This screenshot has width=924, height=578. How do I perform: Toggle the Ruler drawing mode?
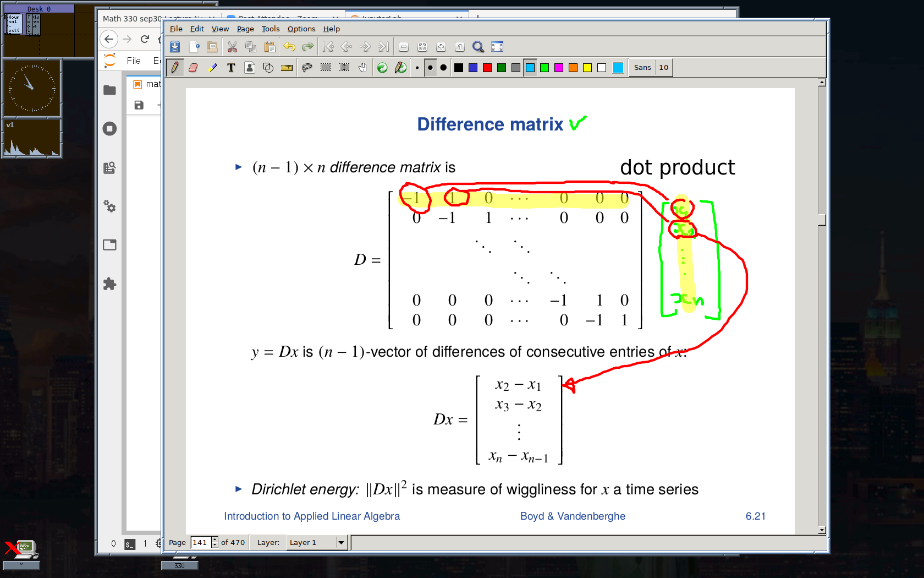[x=287, y=68]
